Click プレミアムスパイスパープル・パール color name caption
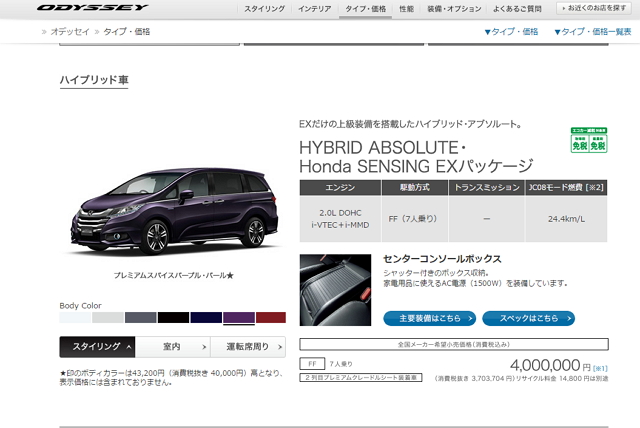 coord(173,275)
